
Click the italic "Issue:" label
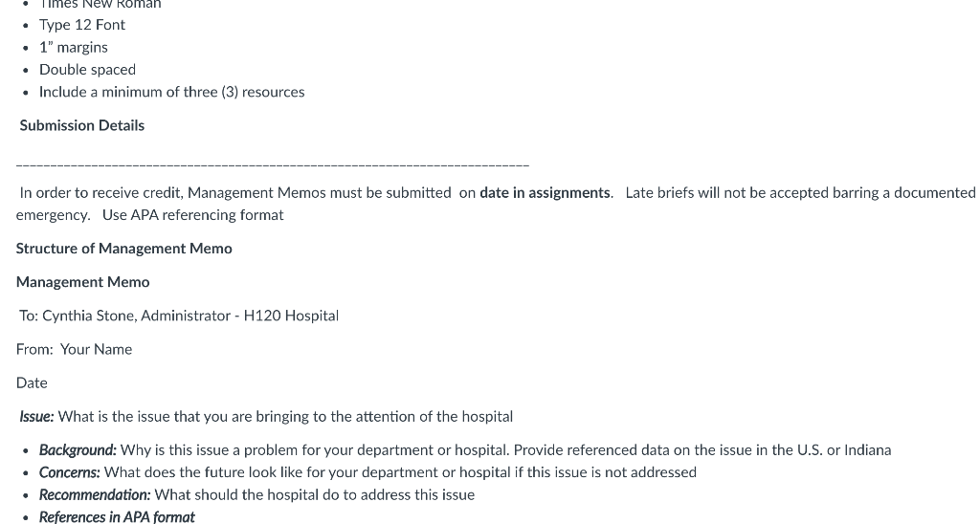[x=36, y=417]
